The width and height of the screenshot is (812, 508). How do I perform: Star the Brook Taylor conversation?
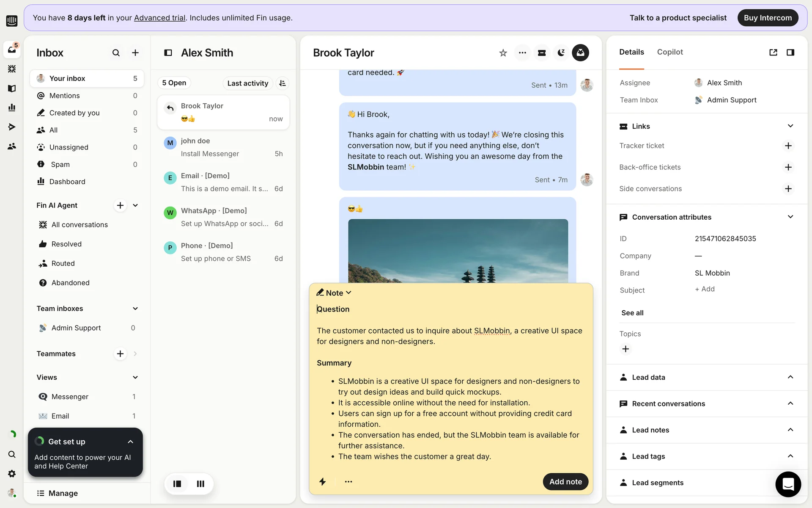[x=503, y=53]
